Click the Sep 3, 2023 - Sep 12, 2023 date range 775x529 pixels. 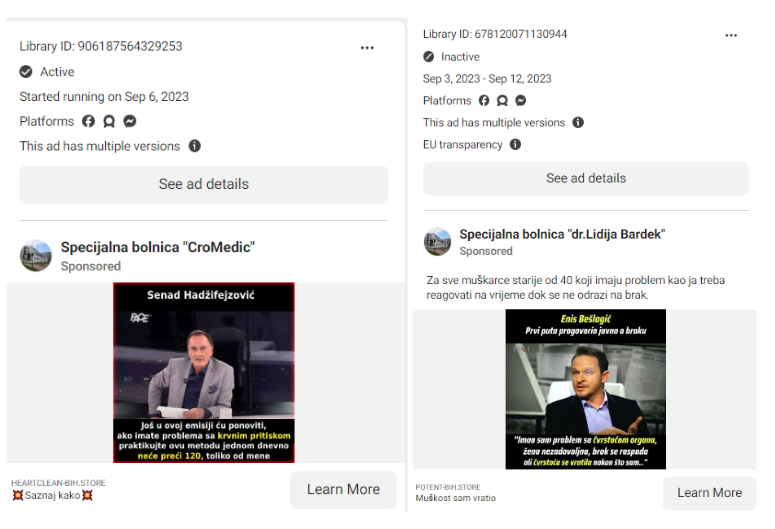[x=487, y=79]
